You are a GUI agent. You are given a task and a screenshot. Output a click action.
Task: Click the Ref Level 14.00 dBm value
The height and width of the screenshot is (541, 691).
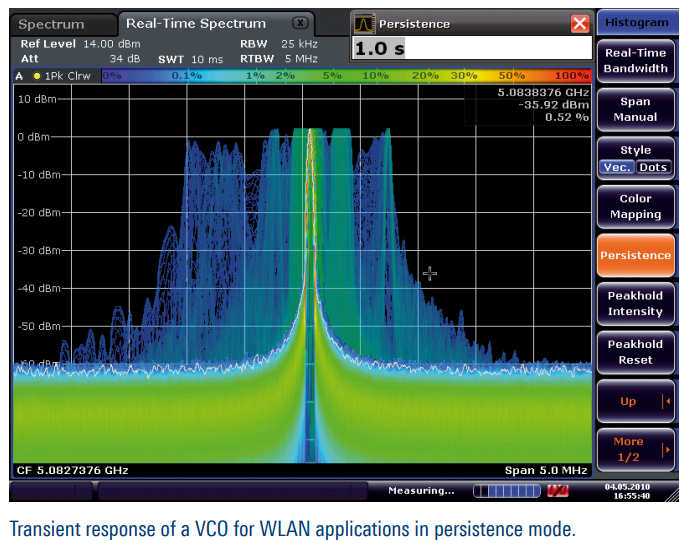[x=111, y=44]
